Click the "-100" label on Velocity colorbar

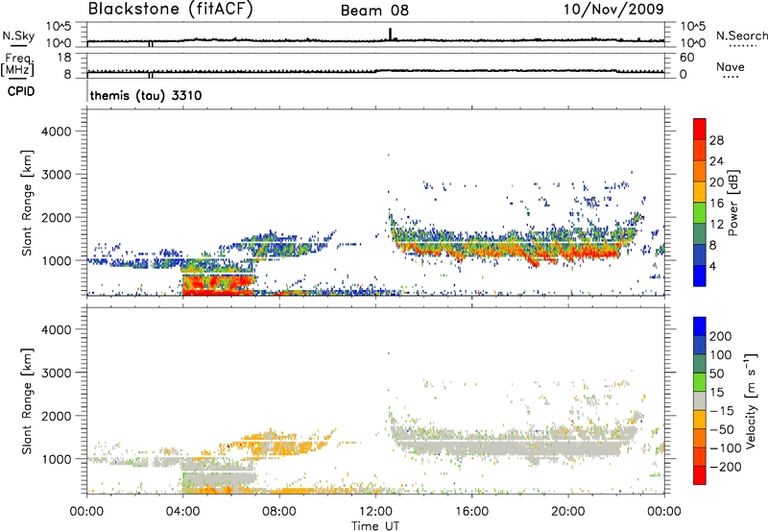(725, 448)
